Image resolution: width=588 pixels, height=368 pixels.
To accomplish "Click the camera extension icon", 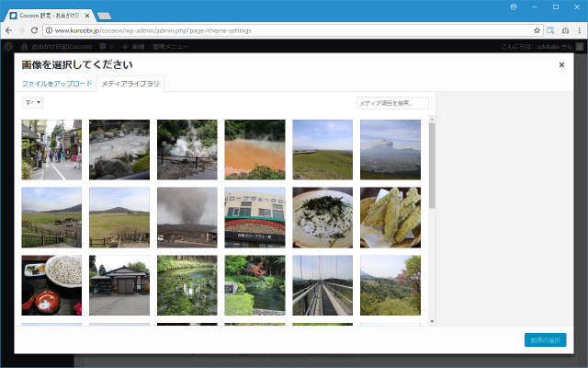I will (565, 30).
